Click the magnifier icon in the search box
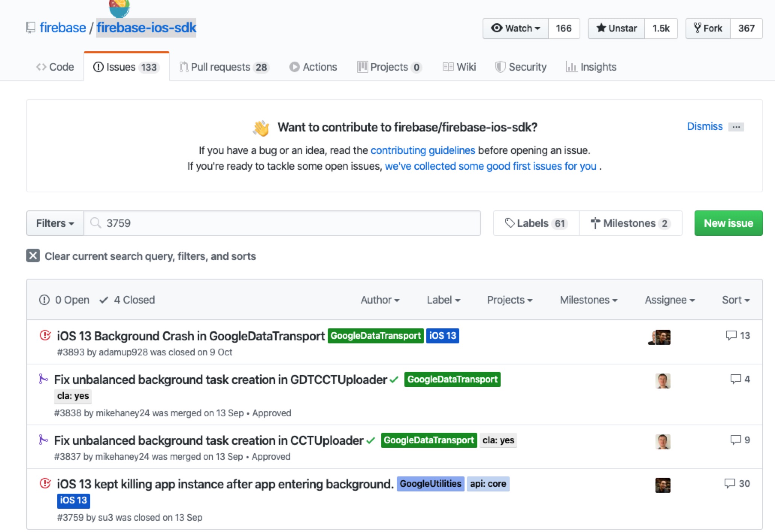 coord(96,223)
